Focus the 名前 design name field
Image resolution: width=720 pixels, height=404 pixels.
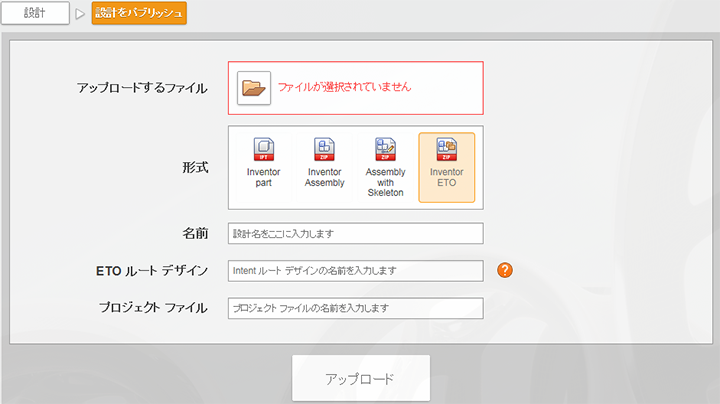pyautogui.click(x=355, y=233)
